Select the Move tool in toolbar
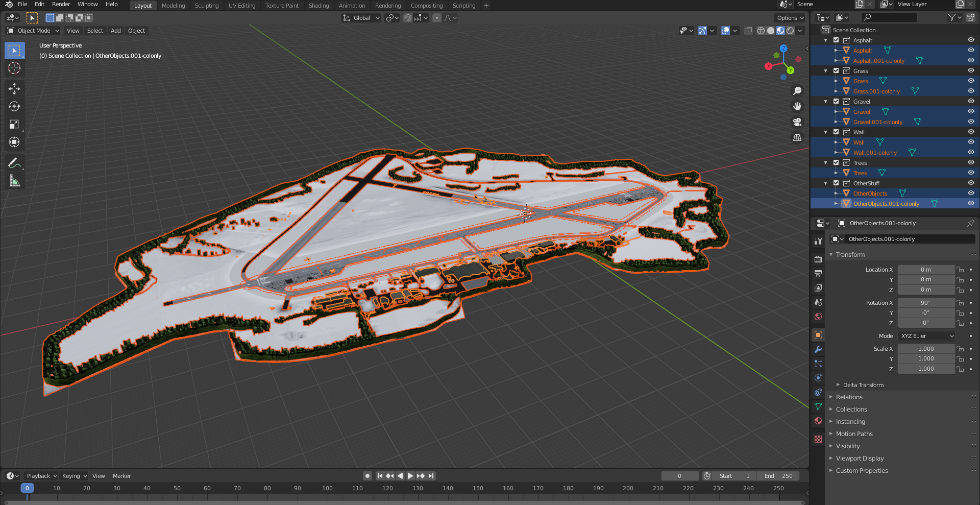This screenshot has height=505, width=980. [x=14, y=89]
